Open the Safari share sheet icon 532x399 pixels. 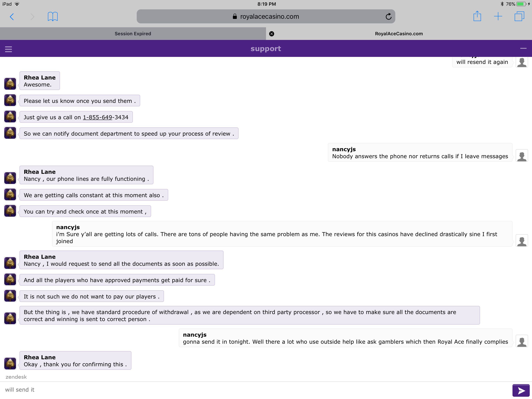click(477, 16)
